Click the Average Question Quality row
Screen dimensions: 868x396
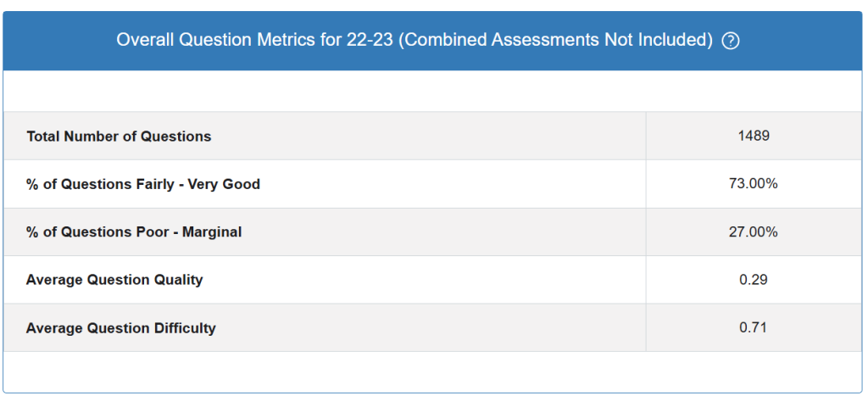point(432,280)
